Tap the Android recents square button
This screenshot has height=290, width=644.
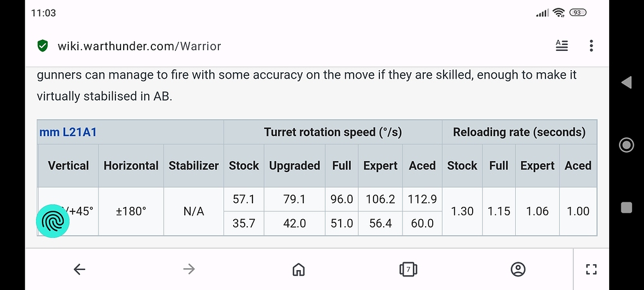pyautogui.click(x=627, y=208)
